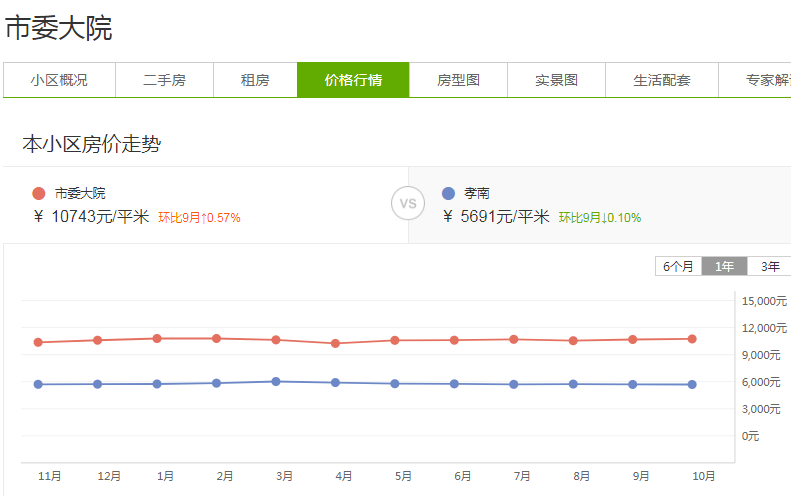Click the red data point for 10月

[692, 339]
